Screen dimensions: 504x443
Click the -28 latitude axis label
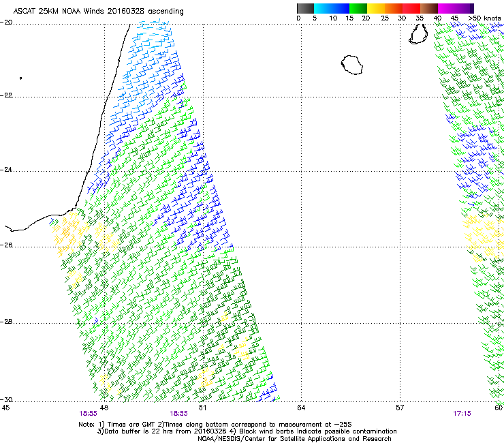click(6, 322)
